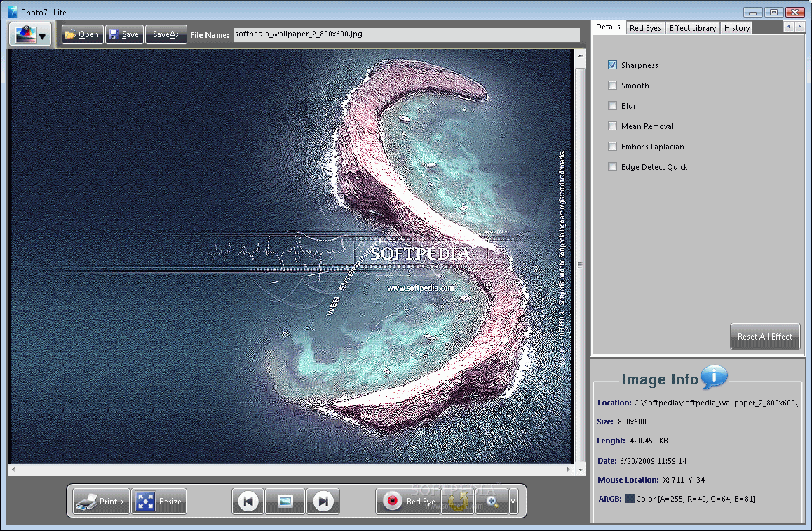
Task: Go to the Effect Library tab
Action: coord(692,28)
